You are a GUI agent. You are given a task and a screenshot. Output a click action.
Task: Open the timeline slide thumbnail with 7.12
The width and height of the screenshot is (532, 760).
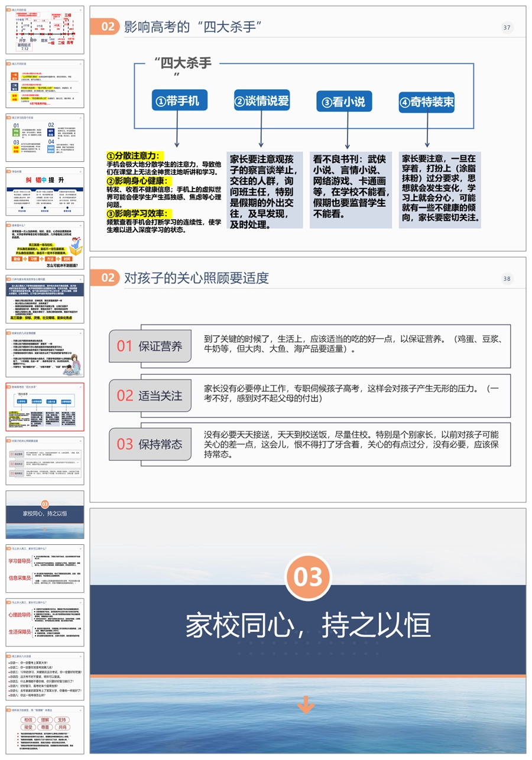pos(45,30)
